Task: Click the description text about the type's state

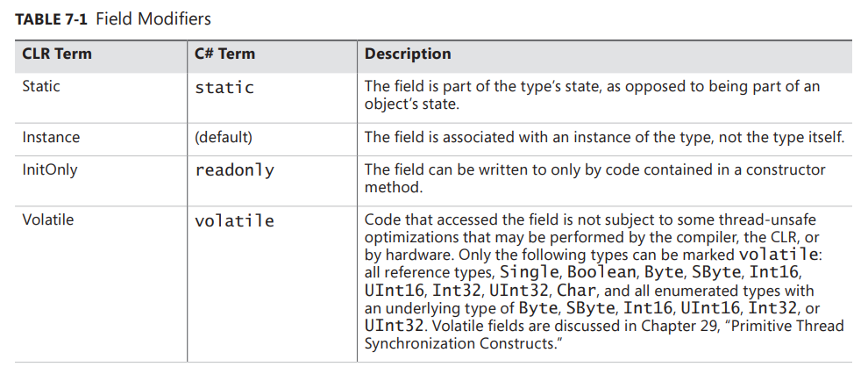Action: coord(593,95)
